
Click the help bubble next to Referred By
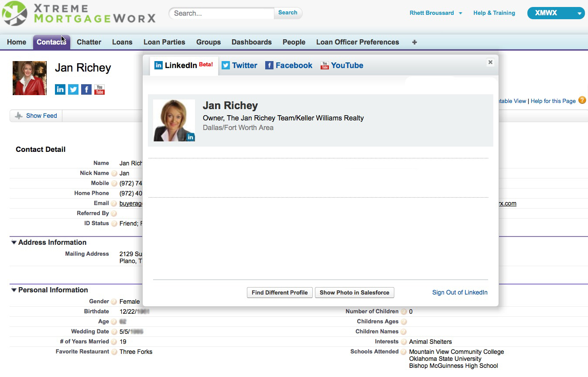114,214
